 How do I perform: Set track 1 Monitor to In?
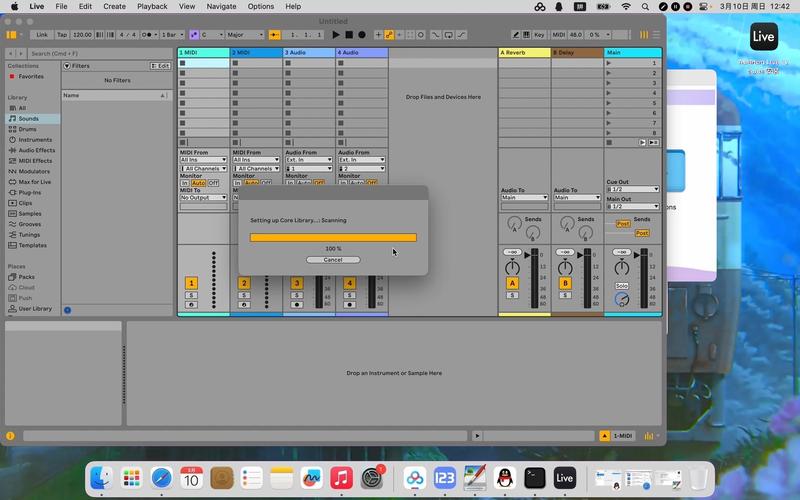pos(185,183)
